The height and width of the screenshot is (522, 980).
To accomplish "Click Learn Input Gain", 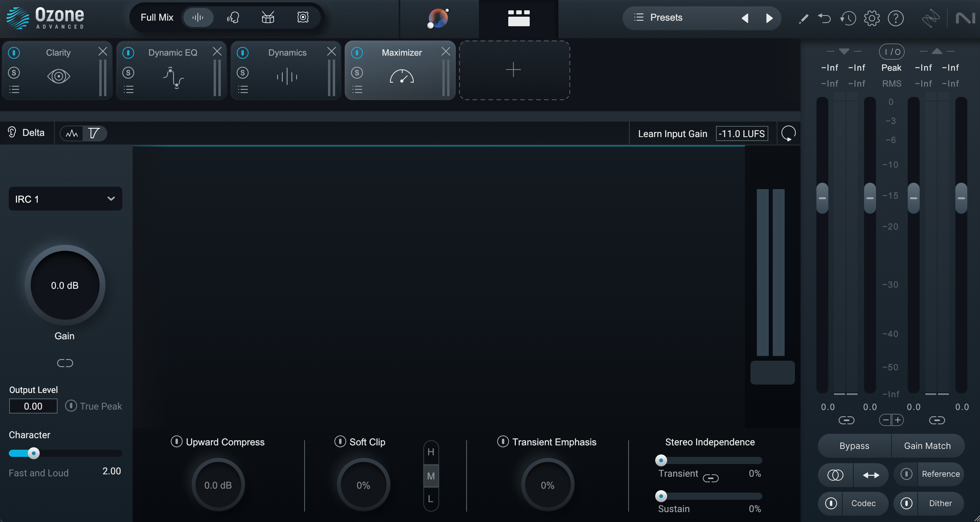I will coord(673,134).
